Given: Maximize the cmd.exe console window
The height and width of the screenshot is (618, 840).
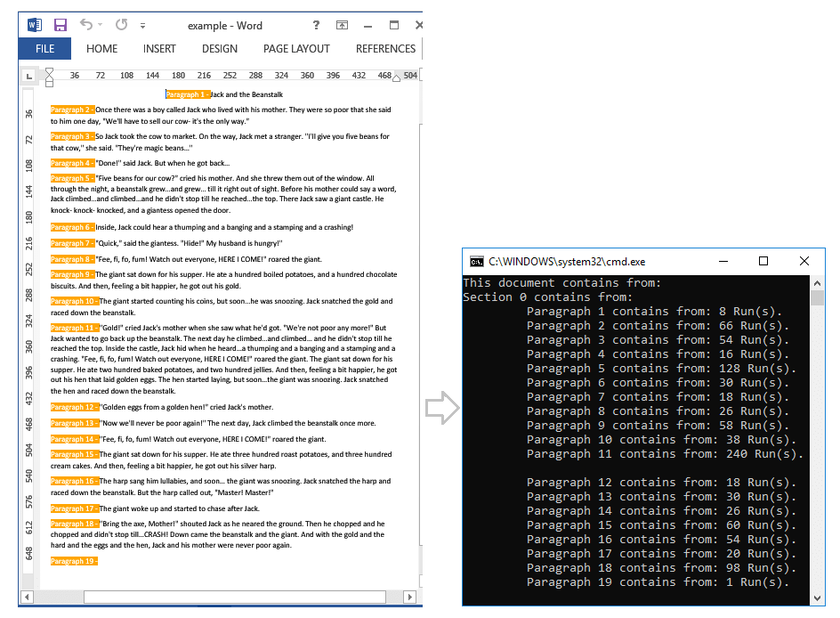Looking at the screenshot, I should (763, 262).
